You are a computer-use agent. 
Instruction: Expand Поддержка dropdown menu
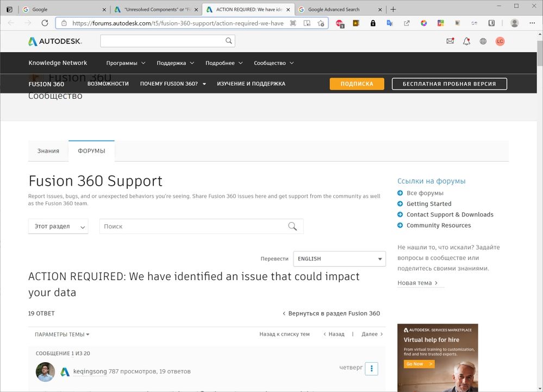175,63
